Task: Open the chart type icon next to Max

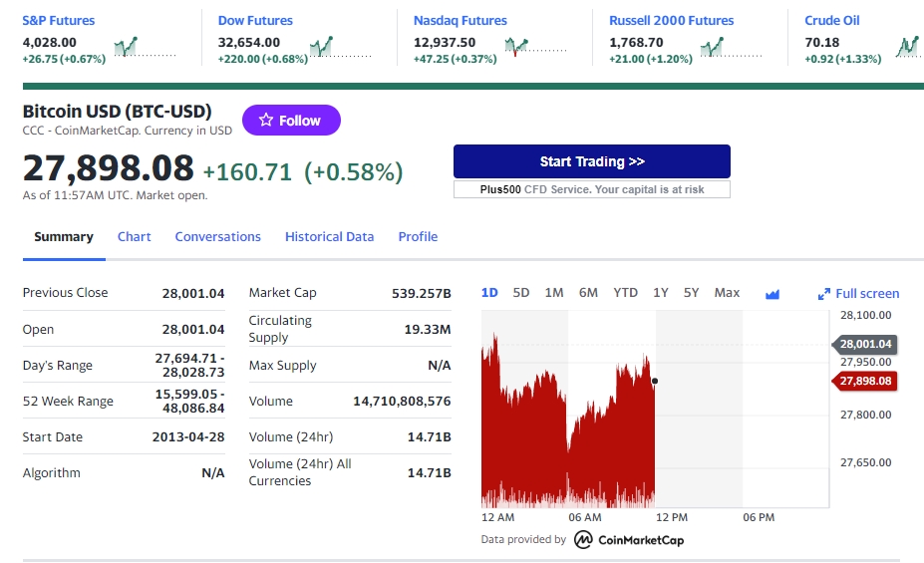Action: tap(771, 294)
